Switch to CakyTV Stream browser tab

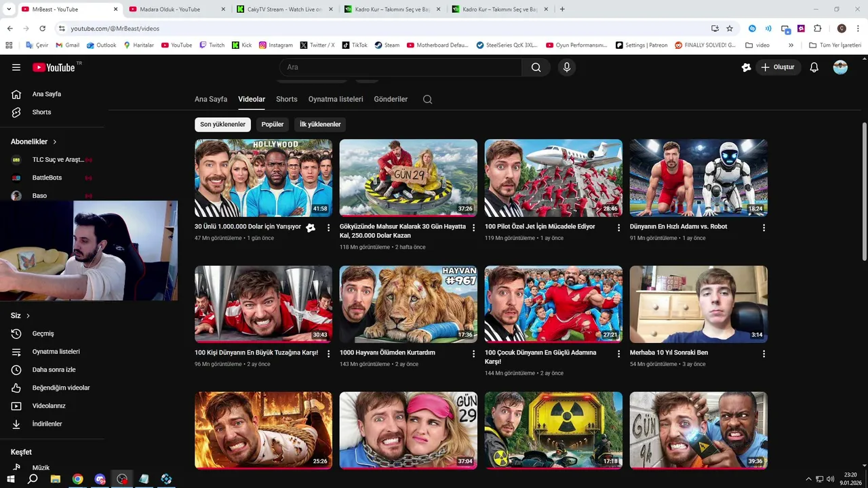coord(283,9)
